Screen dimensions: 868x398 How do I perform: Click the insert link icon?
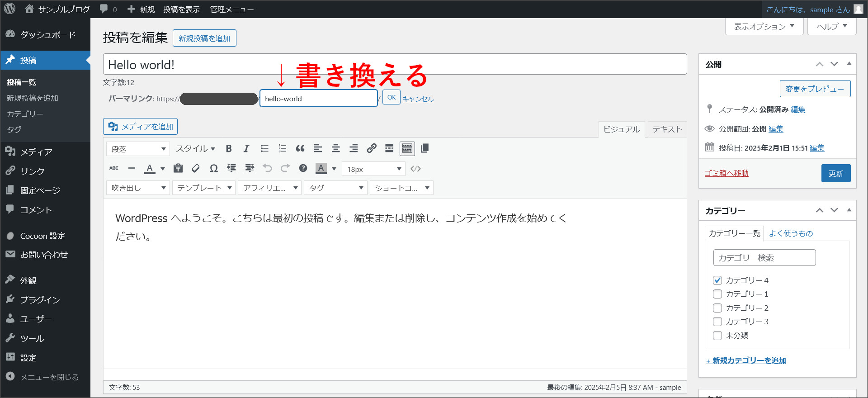pyautogui.click(x=372, y=149)
